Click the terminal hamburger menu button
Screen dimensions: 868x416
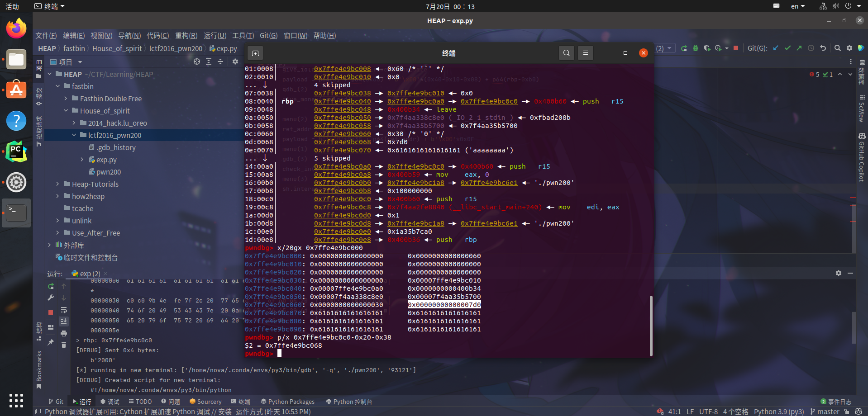click(585, 53)
